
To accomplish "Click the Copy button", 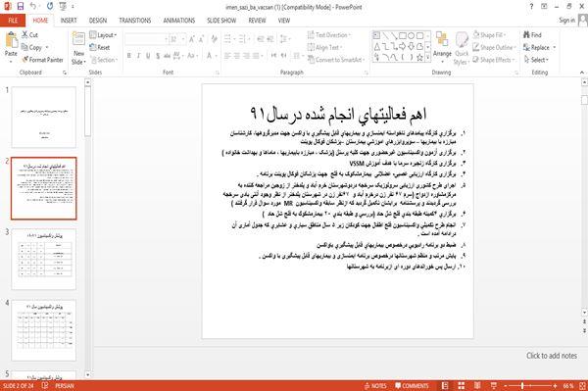I will point(31,47).
